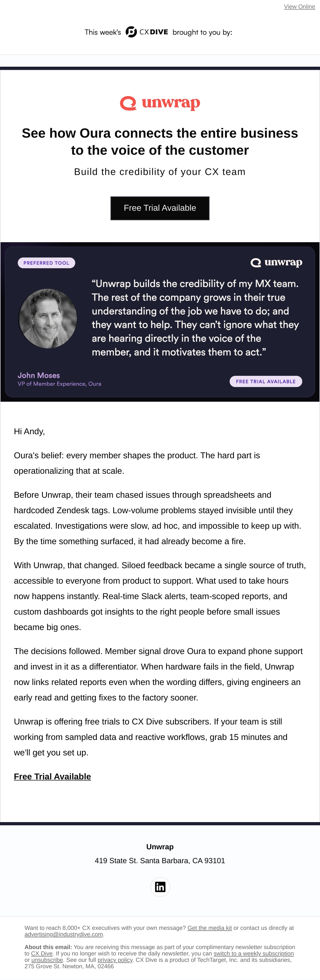Click the lavender Free Trial Available pill

(x=266, y=381)
